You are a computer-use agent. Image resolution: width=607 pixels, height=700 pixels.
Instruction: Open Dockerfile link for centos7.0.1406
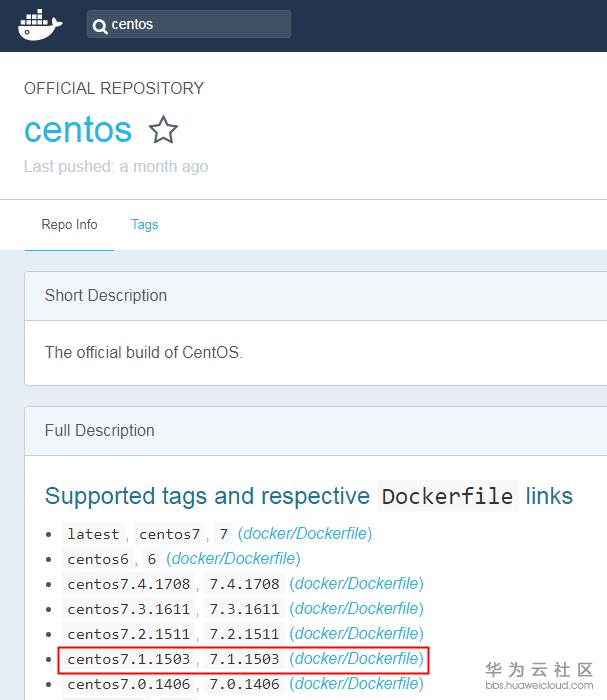point(356,684)
